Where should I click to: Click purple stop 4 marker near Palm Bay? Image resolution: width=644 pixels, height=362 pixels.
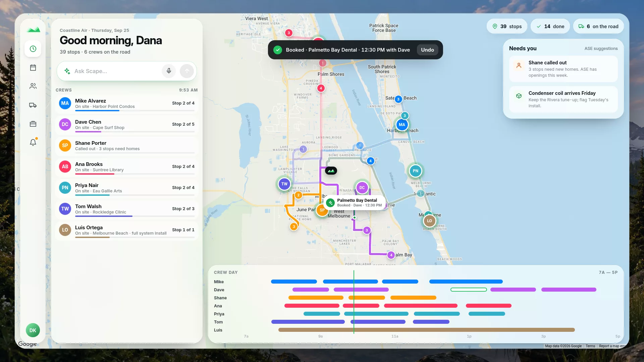click(391, 255)
